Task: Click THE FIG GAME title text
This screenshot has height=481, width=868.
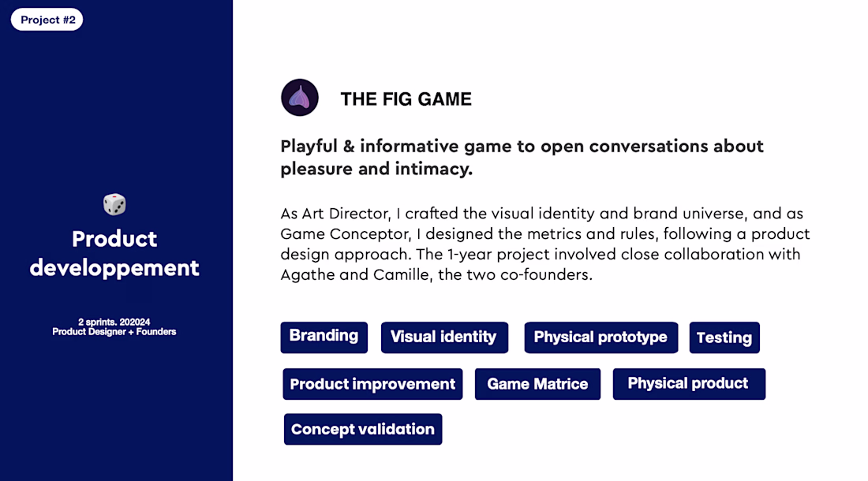Action: (406, 99)
